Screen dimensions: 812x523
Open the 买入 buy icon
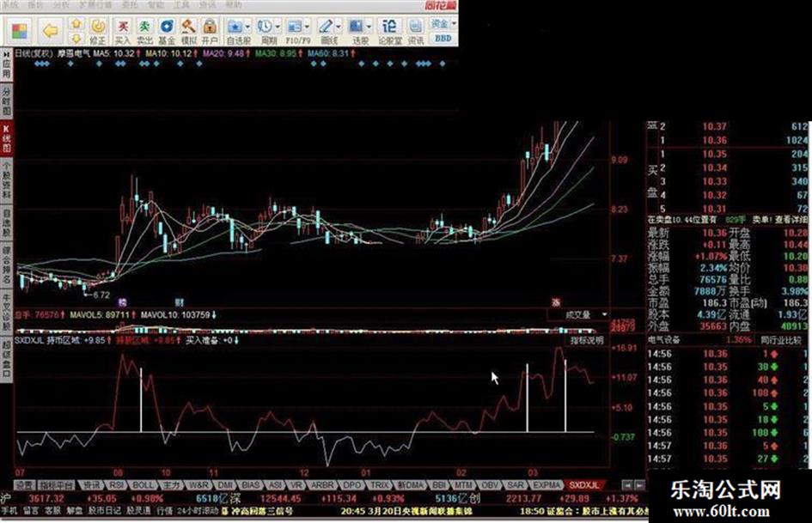(x=123, y=32)
